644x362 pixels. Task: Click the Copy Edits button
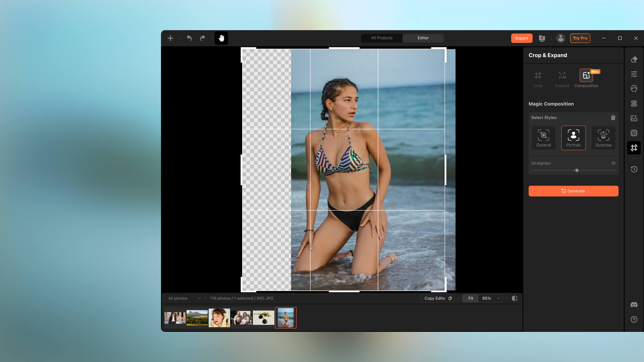438,298
